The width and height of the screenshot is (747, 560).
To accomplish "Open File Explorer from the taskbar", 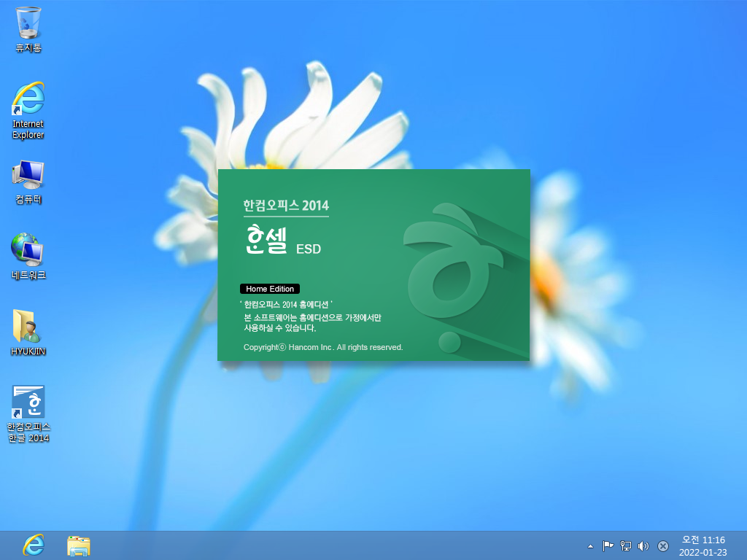I will click(79, 546).
